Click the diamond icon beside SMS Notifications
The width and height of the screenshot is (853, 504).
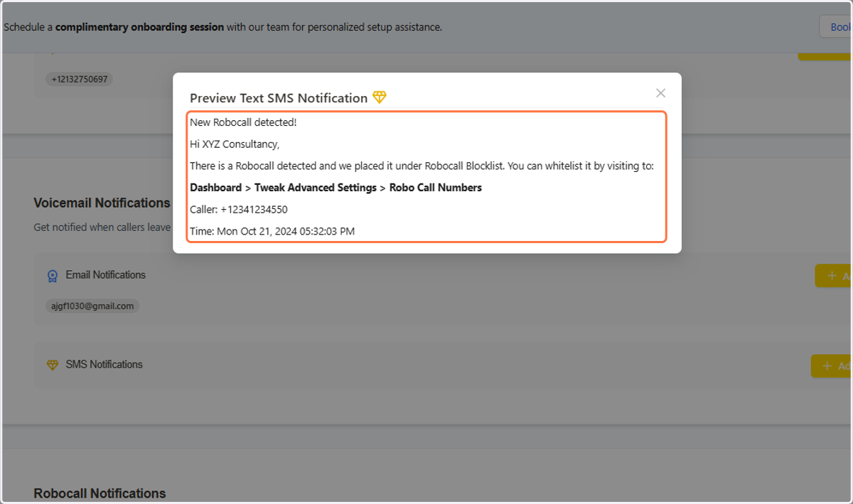pos(53,365)
